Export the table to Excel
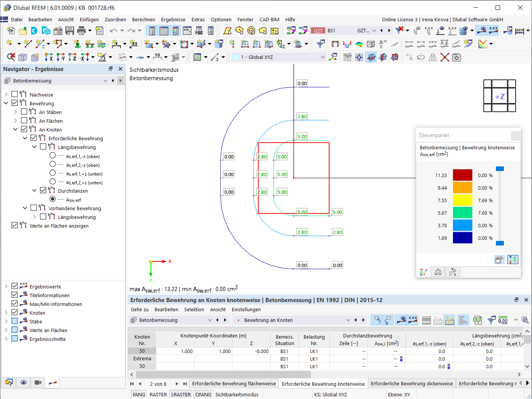This screenshot has height=399, width=532. [x=477, y=320]
